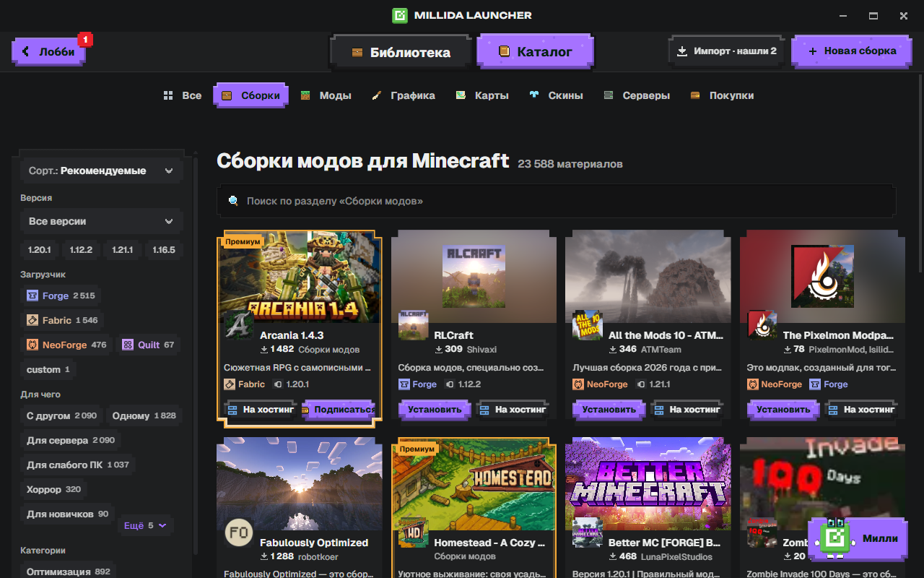
Task: Open the Arcania 1.4 cover thumbnail
Action: (x=300, y=277)
